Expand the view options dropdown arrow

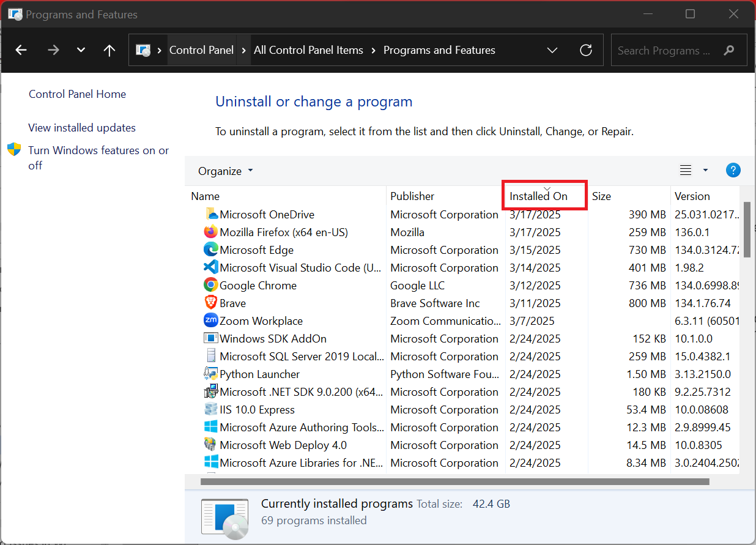(x=705, y=171)
